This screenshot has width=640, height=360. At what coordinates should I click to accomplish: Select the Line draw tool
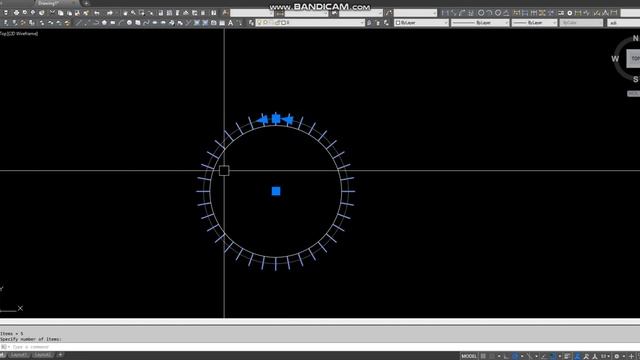pyautogui.click(x=78, y=23)
